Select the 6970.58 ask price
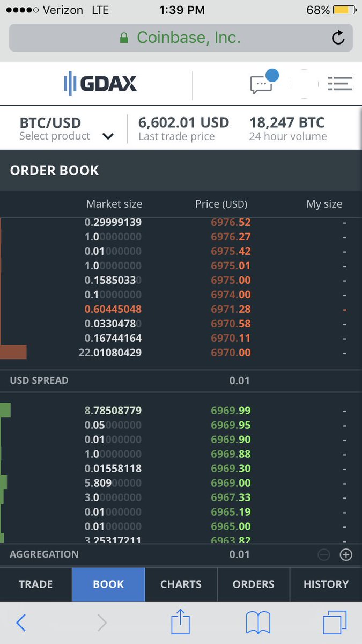Image resolution: width=362 pixels, height=644 pixels. pos(231,324)
